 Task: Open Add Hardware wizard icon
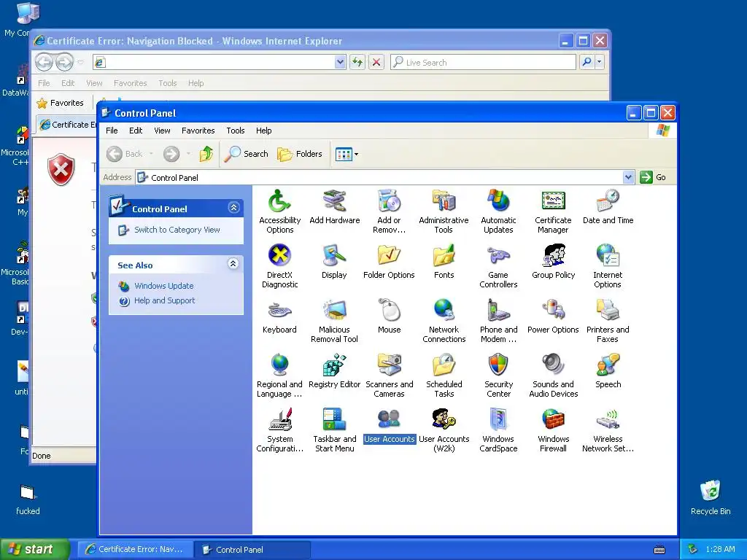click(334, 206)
